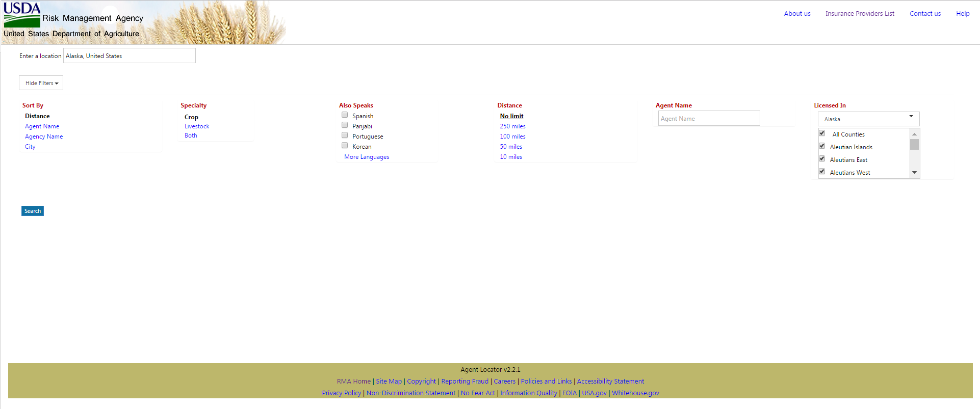Screen dimensions: 980x409
Task: Sort results by Agency Name
Action: pyautogui.click(x=44, y=137)
